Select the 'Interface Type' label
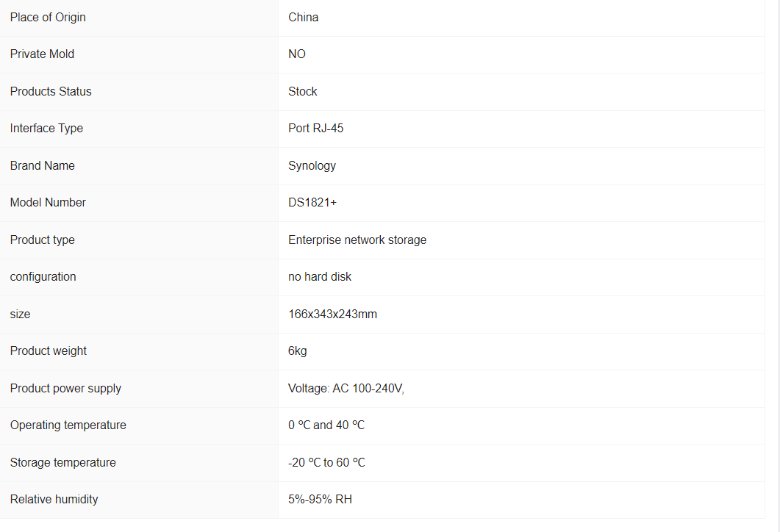780x532 pixels. 46,128
